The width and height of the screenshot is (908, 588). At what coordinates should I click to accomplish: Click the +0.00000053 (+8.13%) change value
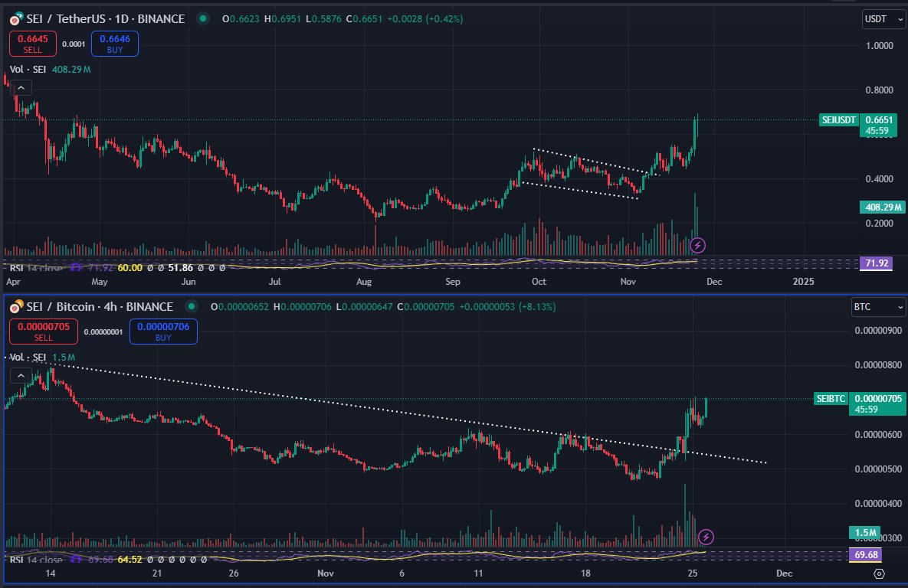click(x=507, y=307)
